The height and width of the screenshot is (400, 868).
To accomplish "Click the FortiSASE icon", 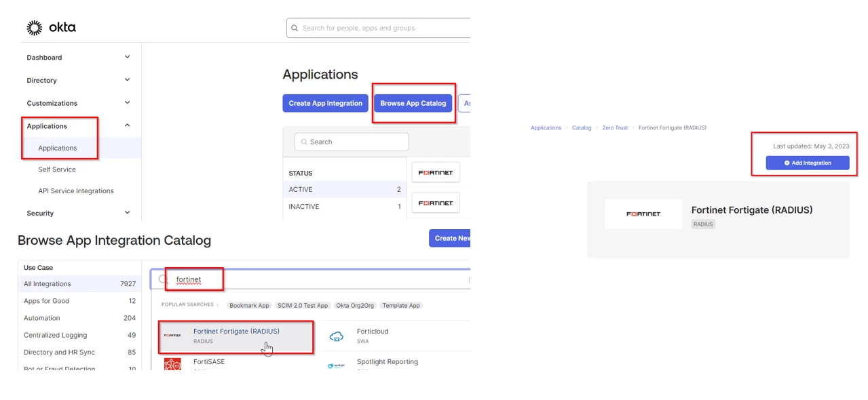I will [x=172, y=365].
